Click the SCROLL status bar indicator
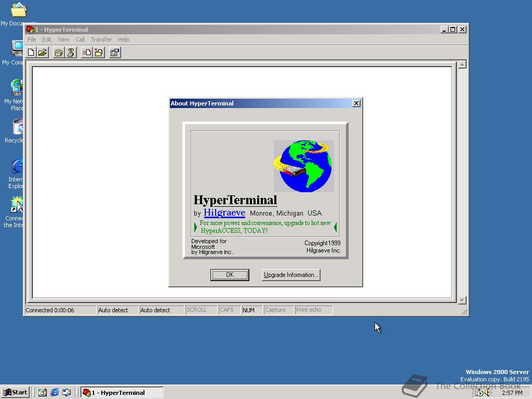 click(x=201, y=310)
